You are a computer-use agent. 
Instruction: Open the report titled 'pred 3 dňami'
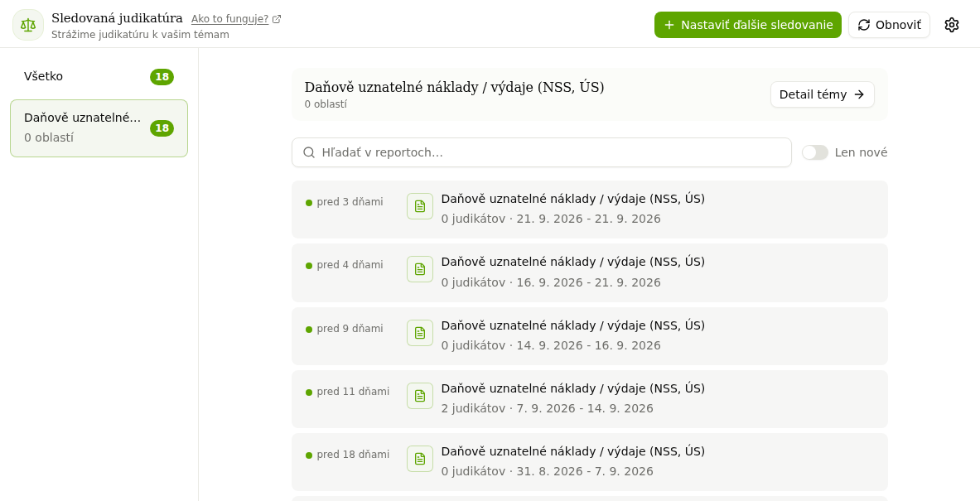tap(589, 210)
